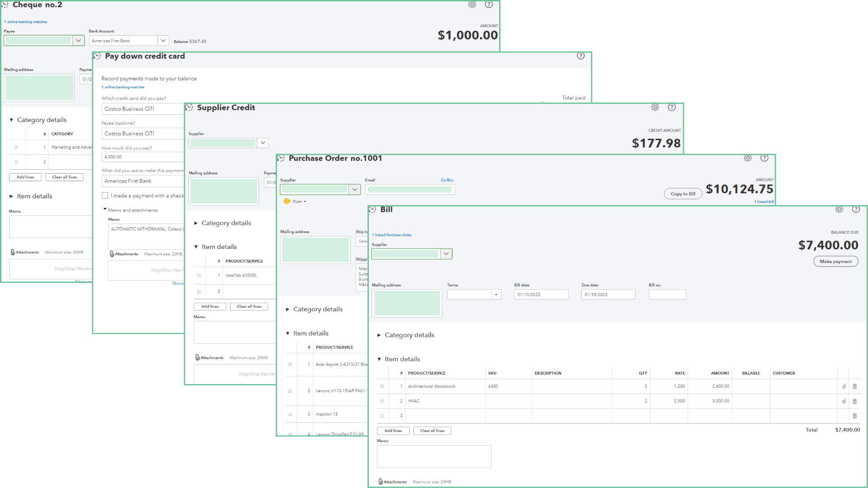This screenshot has height=488, width=868.
Task: Check 'I made a payment with a check'
Action: [105, 196]
